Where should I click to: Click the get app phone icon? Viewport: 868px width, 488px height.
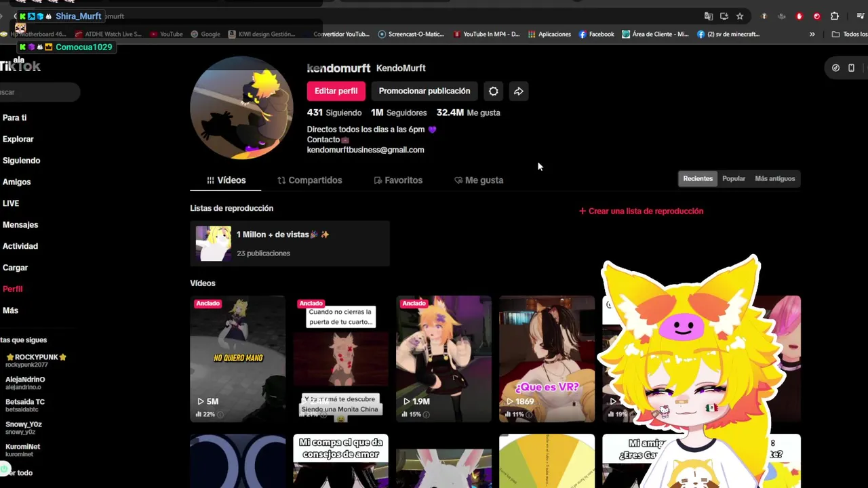coord(851,68)
